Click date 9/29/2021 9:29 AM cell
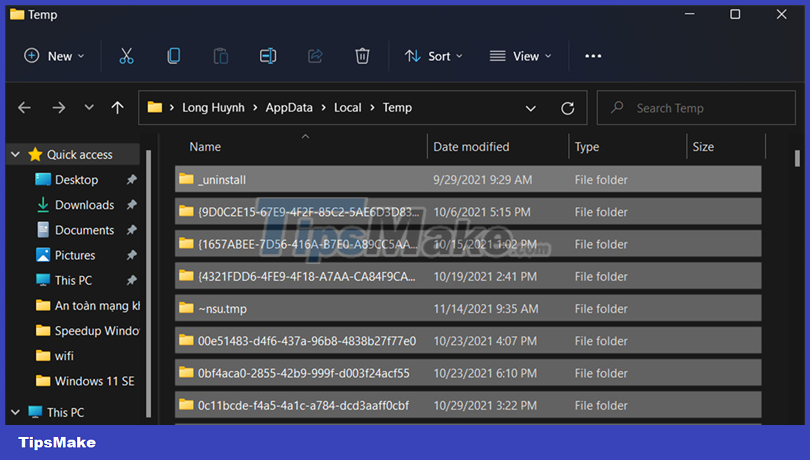Viewport: 810px width, 460px height. (482, 179)
